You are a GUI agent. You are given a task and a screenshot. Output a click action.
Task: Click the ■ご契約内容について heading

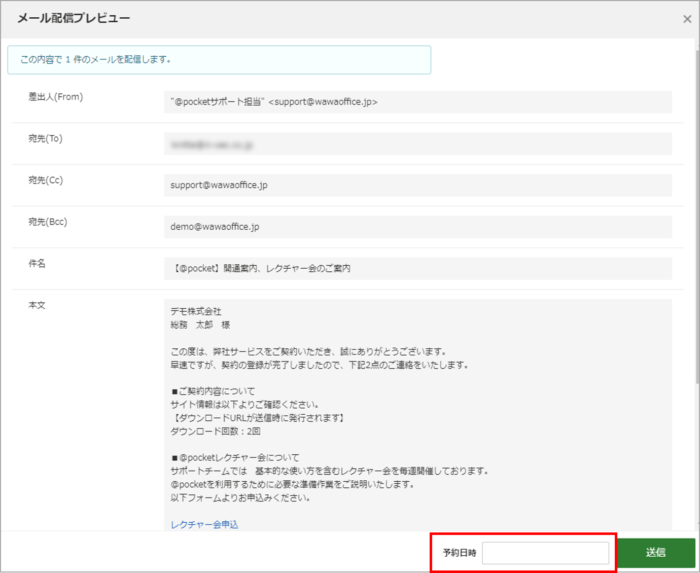213,391
